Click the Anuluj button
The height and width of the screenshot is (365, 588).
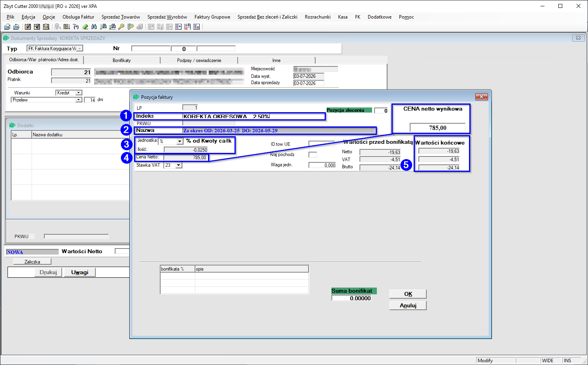(x=408, y=305)
